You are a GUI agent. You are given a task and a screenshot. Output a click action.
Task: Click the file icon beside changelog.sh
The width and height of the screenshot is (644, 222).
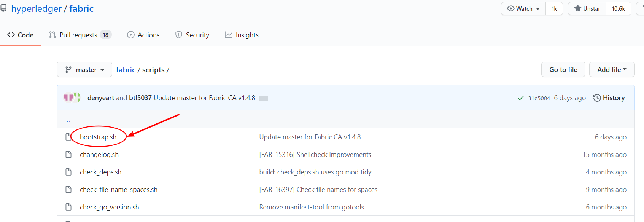click(x=68, y=154)
